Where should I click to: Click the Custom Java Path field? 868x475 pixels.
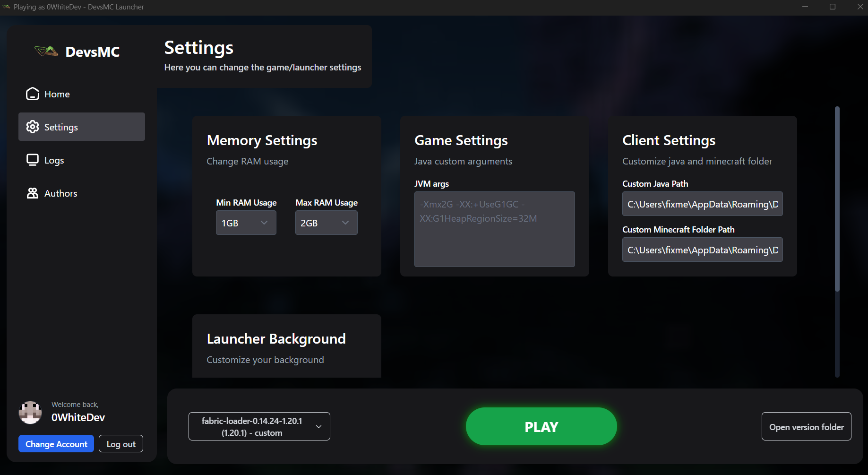(x=703, y=204)
